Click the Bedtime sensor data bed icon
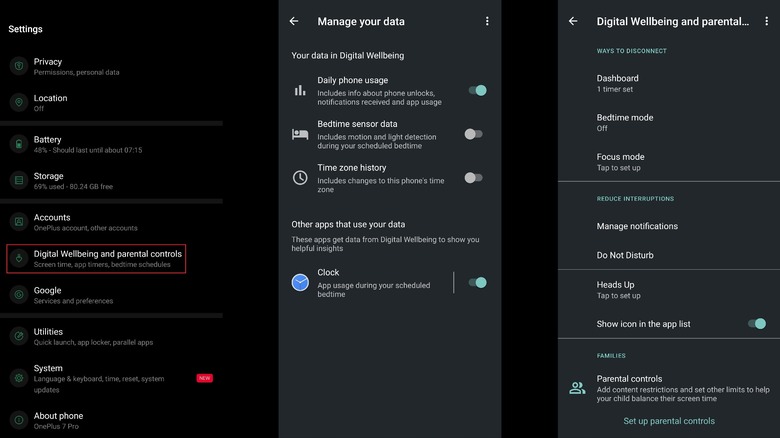The width and height of the screenshot is (780, 438). click(x=300, y=134)
